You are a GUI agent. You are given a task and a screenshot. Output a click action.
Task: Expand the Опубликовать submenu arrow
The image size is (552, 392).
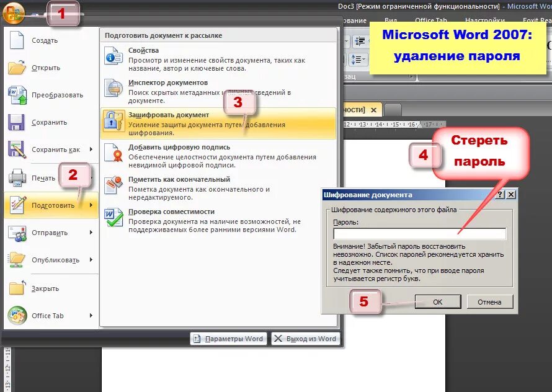click(91, 259)
